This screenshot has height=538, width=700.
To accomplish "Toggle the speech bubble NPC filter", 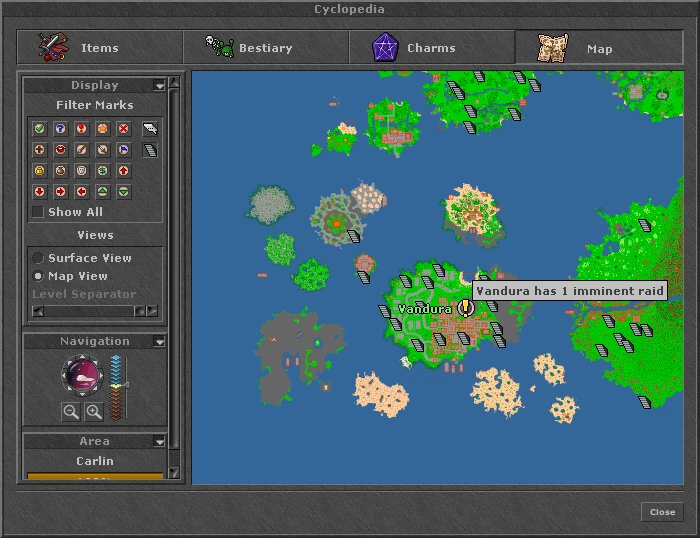I will click(150, 129).
